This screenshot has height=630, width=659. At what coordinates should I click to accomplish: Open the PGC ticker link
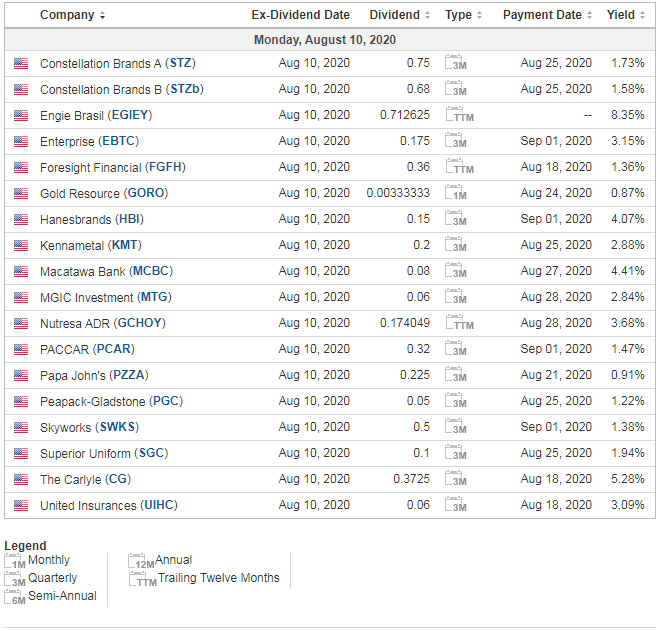[166, 401]
